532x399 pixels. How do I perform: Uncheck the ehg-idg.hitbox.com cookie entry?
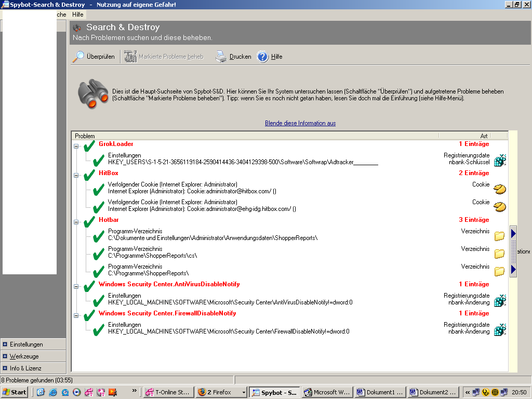click(98, 207)
